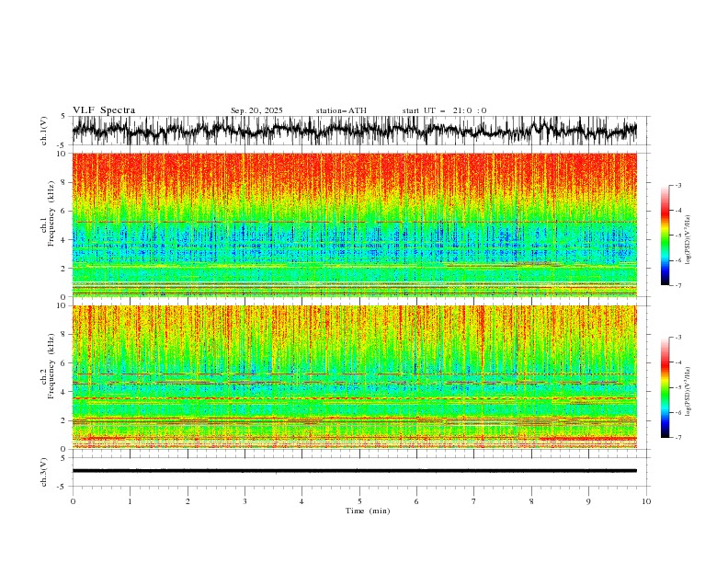This screenshot has height=563, width=728.
Task: Click tick label "6" on the Time (min) axis
Action: click(x=416, y=501)
